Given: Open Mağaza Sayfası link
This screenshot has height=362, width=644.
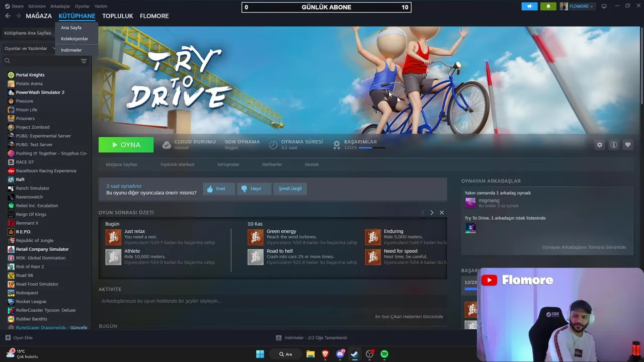Looking at the screenshot, I should 121,164.
